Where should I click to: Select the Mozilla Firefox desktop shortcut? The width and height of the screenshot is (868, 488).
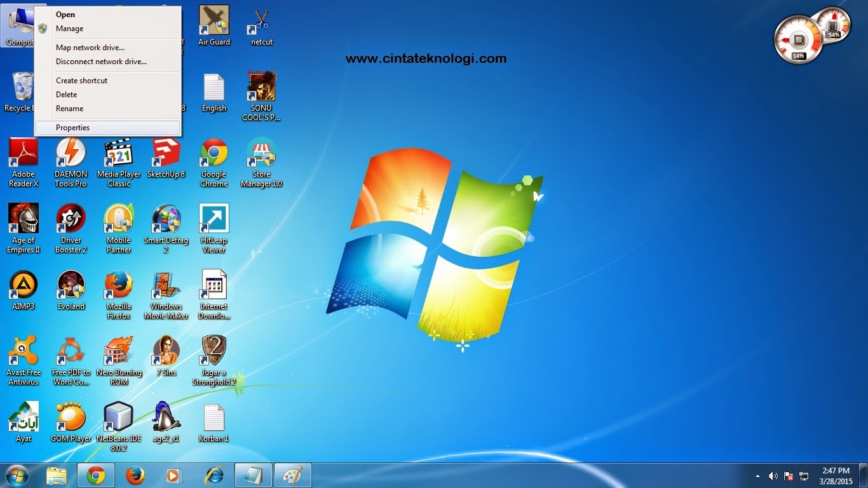point(119,295)
